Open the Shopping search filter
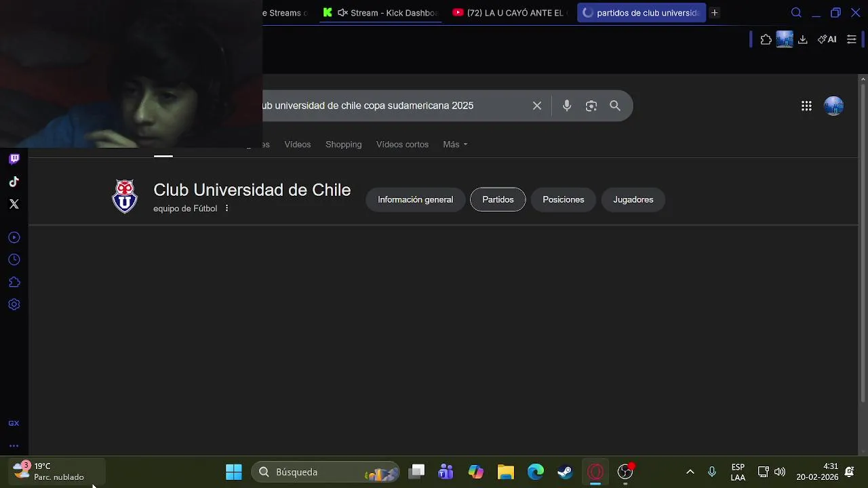868x488 pixels. coord(344,144)
